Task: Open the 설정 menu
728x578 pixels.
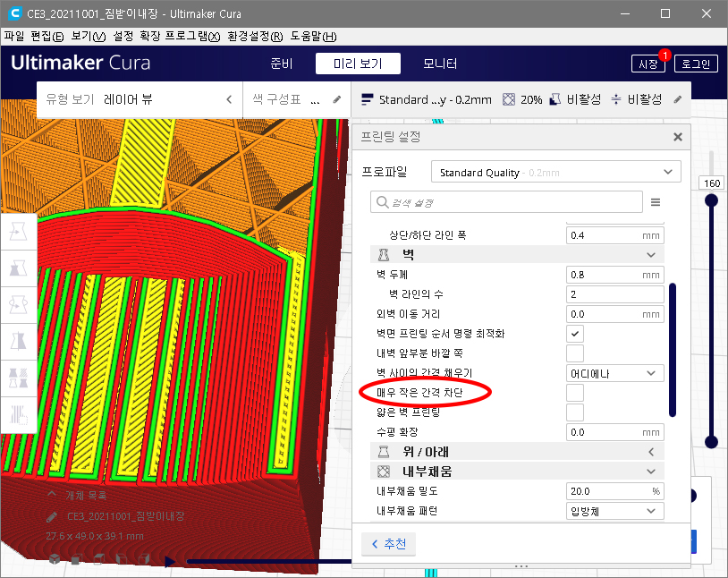Action: 123,37
